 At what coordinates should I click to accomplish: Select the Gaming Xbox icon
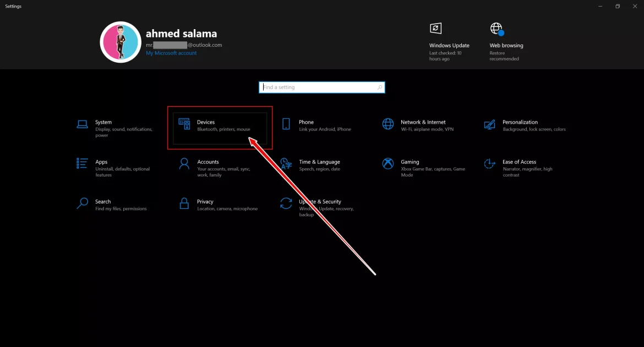[388, 164]
